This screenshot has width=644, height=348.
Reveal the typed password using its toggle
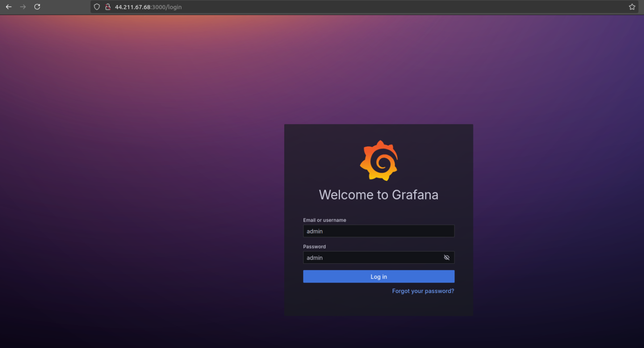446,257
